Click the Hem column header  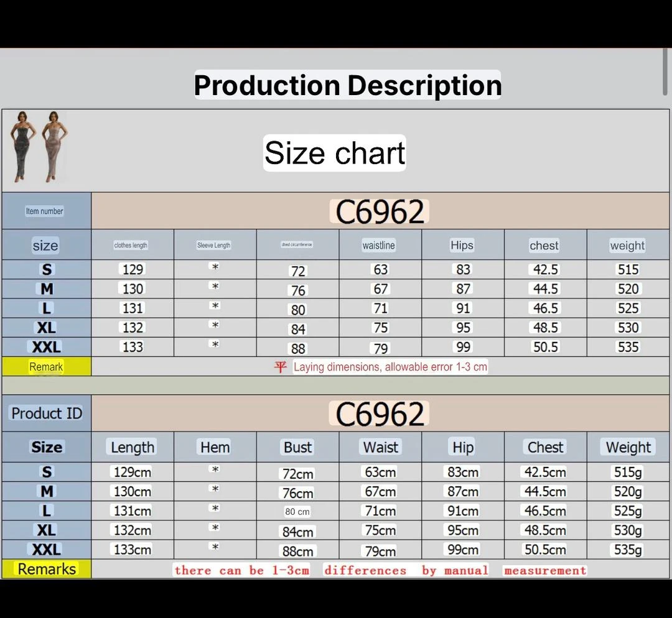(x=214, y=447)
